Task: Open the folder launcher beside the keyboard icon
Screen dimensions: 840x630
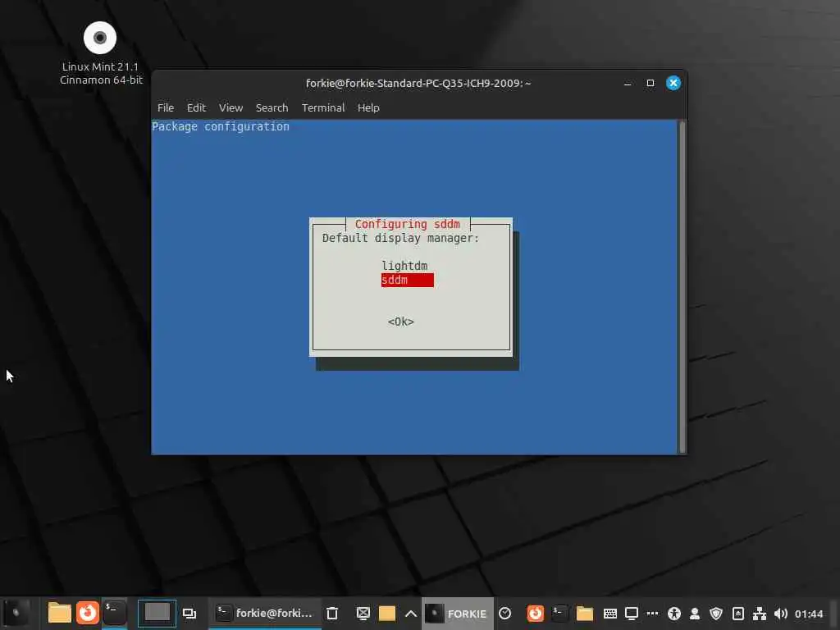Action: click(585, 614)
